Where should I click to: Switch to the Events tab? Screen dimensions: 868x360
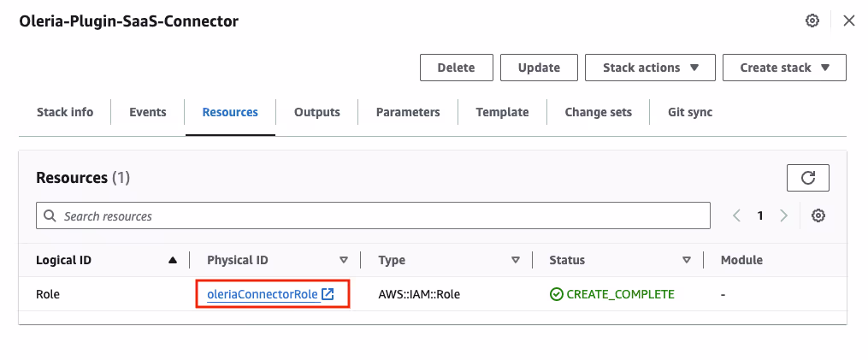(x=148, y=112)
